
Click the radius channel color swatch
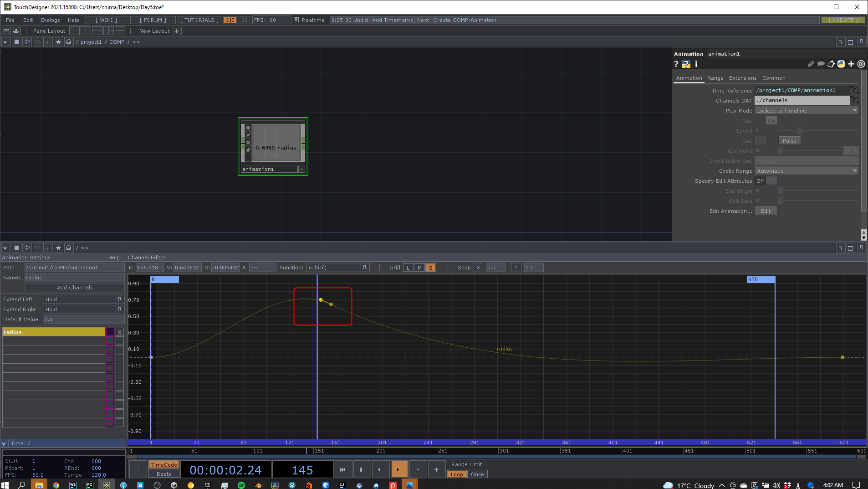(110, 332)
